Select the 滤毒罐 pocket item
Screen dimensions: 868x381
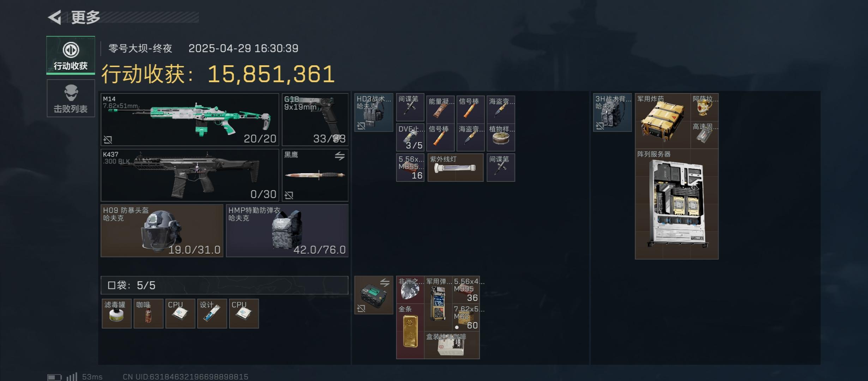pyautogui.click(x=117, y=314)
